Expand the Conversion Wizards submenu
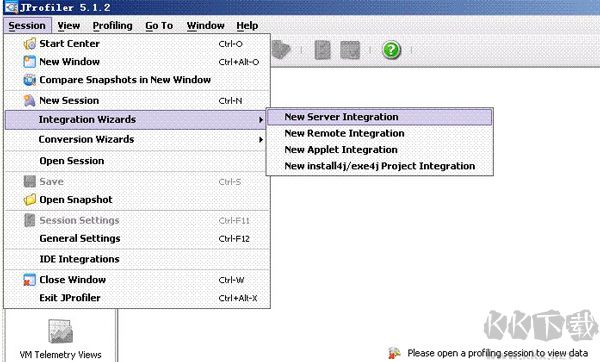600x362 pixels. pos(135,139)
